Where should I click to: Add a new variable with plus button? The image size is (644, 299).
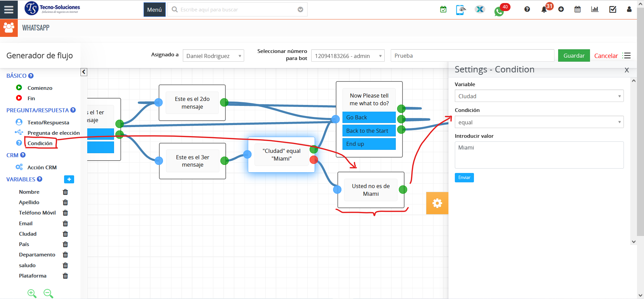click(x=69, y=179)
